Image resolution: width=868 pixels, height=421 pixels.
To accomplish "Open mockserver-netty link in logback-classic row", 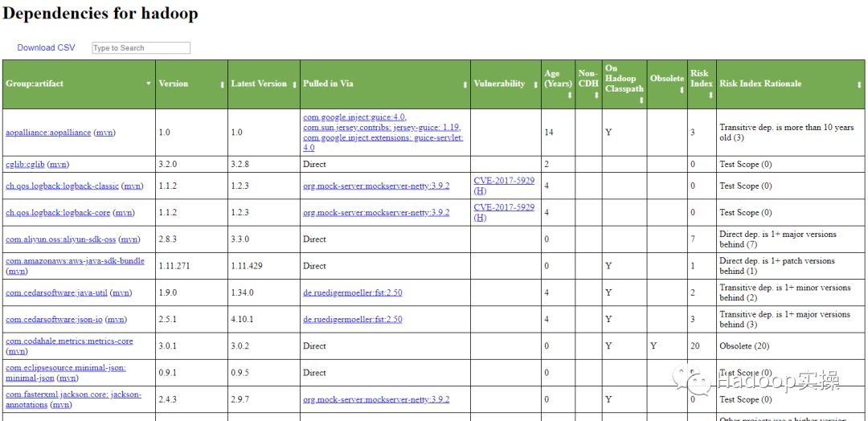I will coord(376,186).
